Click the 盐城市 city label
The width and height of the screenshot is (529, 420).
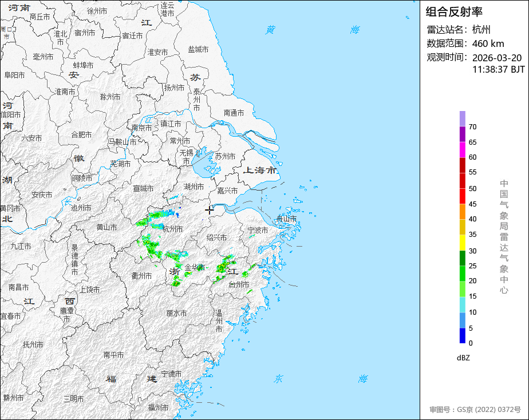click(x=198, y=50)
